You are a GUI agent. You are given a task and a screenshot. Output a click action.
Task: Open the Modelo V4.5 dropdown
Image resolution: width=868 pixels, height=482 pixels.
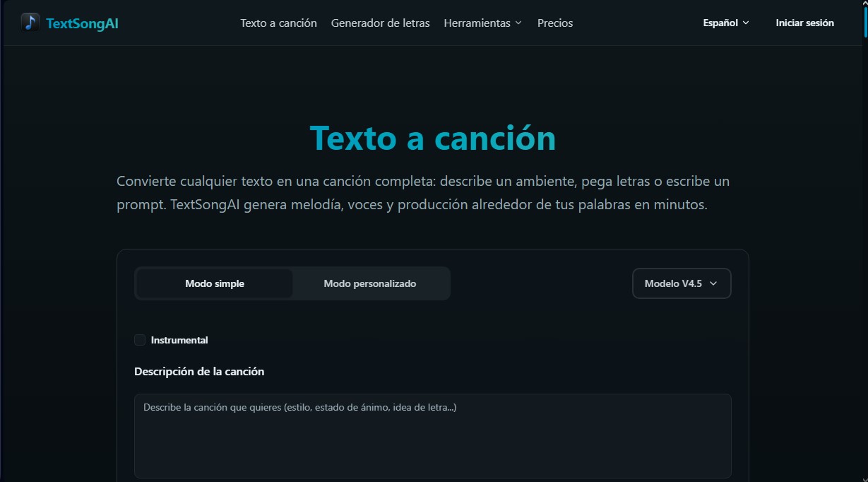click(682, 283)
